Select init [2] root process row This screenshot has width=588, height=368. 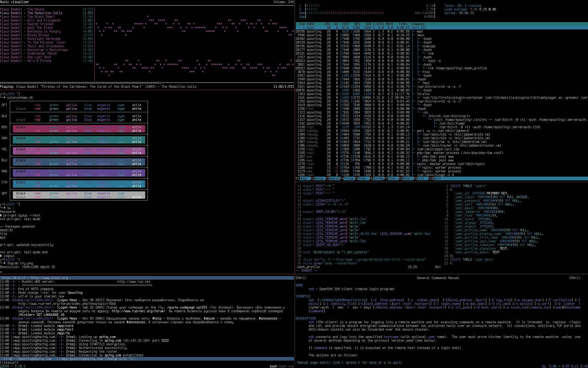point(442,28)
